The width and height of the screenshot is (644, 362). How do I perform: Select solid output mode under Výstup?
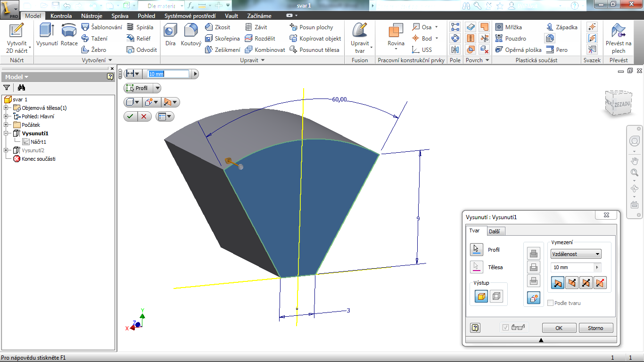pos(481,296)
